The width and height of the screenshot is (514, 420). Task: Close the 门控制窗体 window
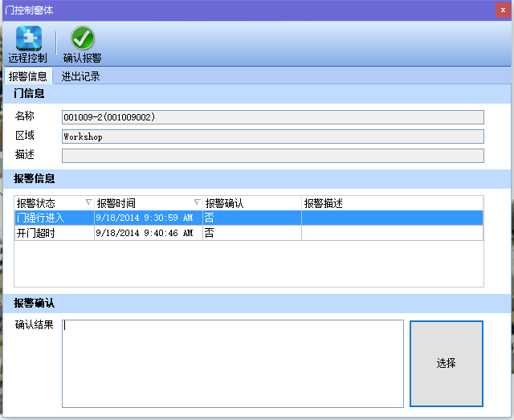point(503,9)
